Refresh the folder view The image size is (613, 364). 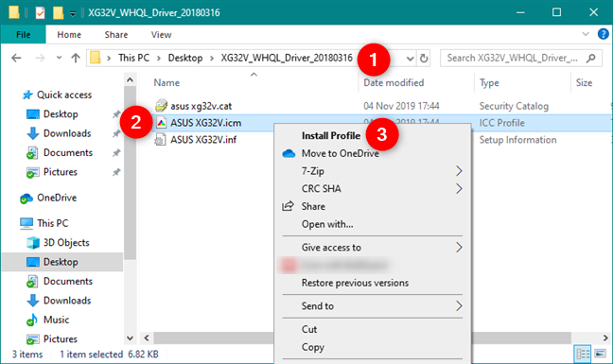(x=424, y=59)
